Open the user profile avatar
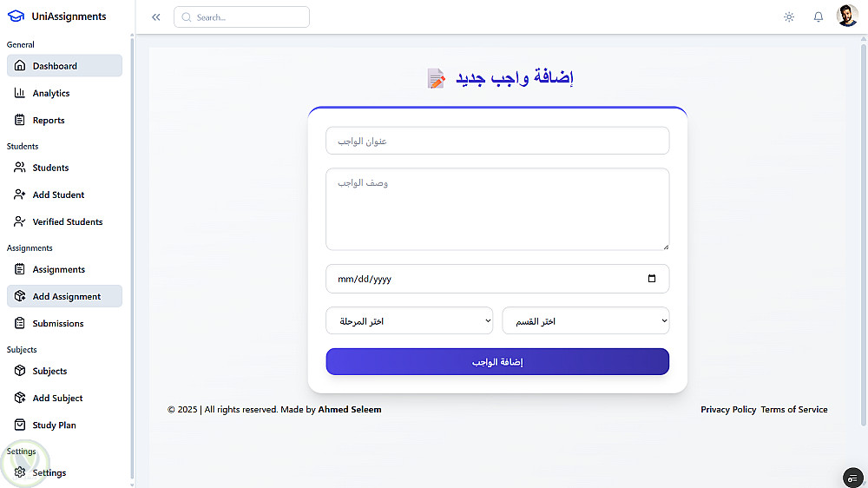 tap(847, 16)
